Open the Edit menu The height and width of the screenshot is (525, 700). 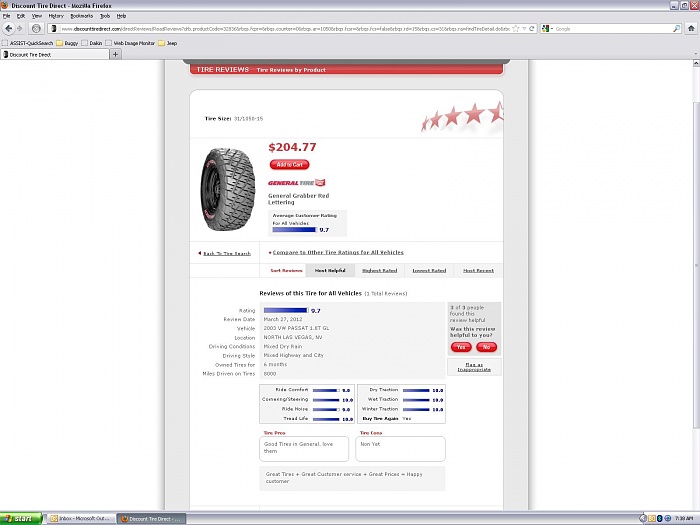(x=21, y=16)
